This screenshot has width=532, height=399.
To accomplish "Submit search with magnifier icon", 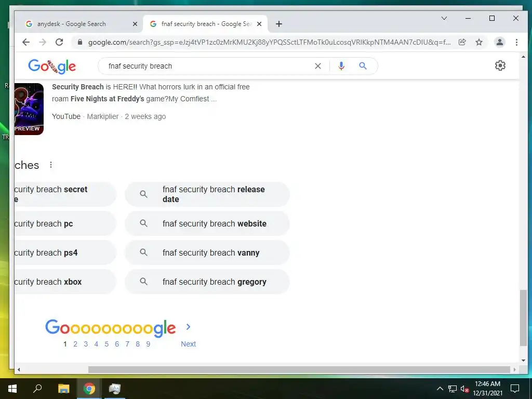I will coord(363,66).
